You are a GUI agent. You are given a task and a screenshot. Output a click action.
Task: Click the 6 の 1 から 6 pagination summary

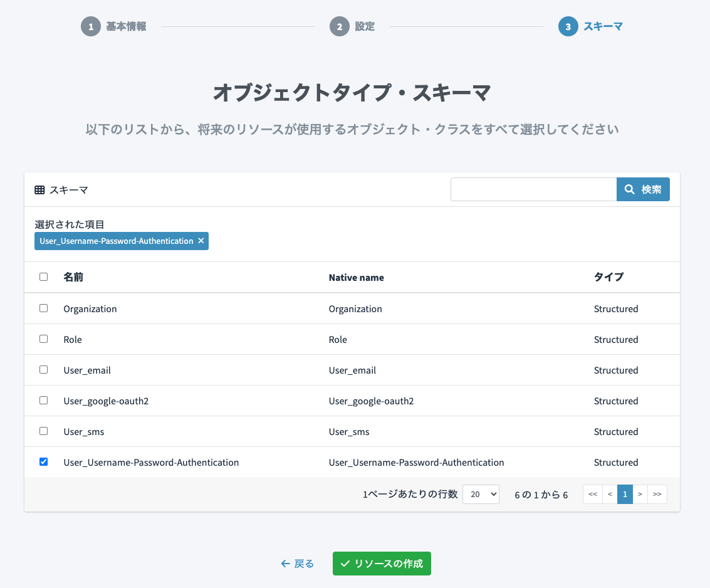click(541, 495)
